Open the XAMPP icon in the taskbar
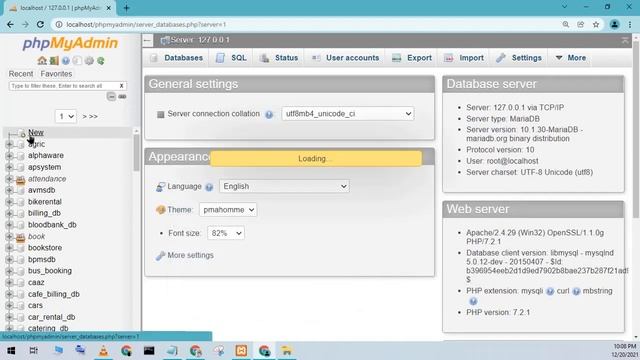 click(x=241, y=350)
